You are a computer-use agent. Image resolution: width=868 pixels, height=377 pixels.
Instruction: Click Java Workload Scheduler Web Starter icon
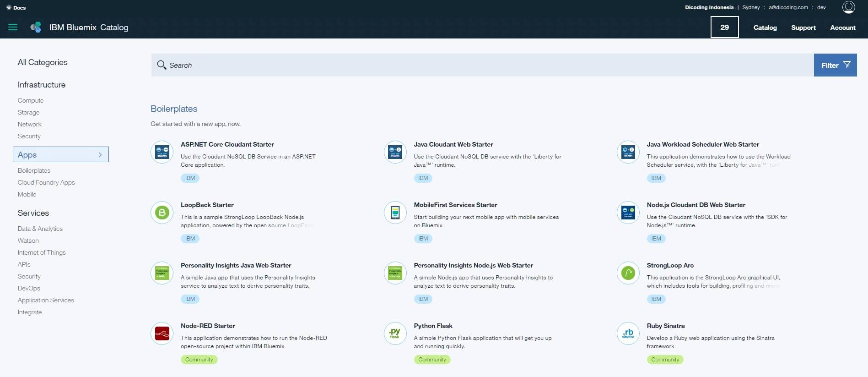628,152
